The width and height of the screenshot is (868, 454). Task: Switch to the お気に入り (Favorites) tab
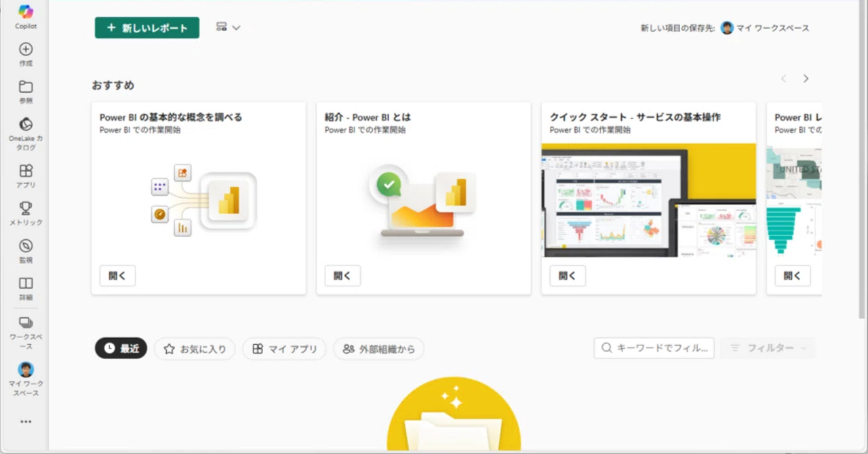[195, 349]
